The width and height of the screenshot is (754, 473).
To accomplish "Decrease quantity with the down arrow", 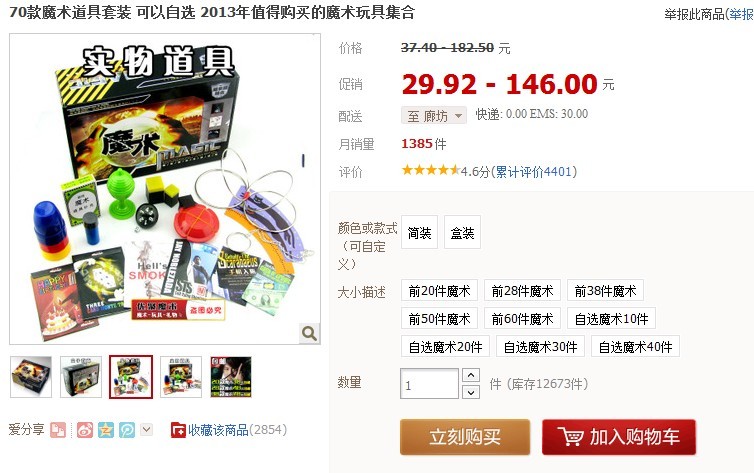I will 471,392.
